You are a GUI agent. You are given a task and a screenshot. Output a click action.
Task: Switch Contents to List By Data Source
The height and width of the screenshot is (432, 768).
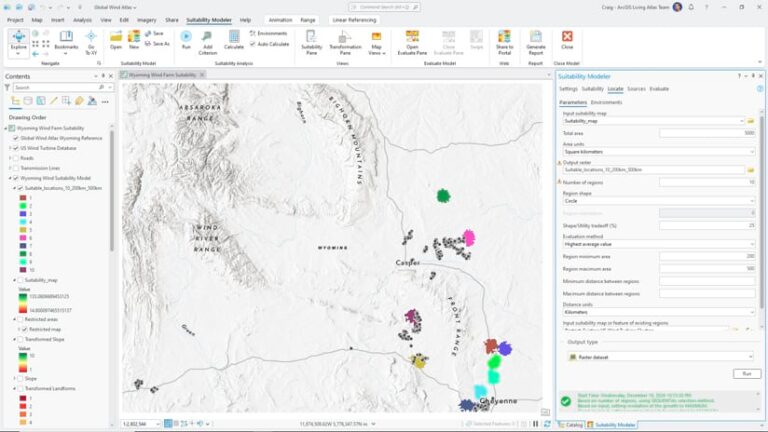click(x=28, y=101)
